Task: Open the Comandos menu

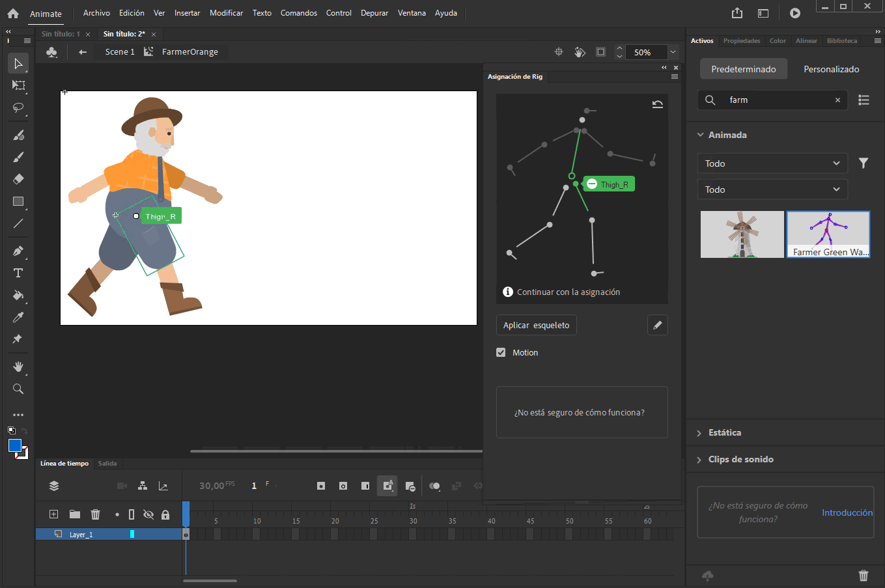Action: coord(299,12)
